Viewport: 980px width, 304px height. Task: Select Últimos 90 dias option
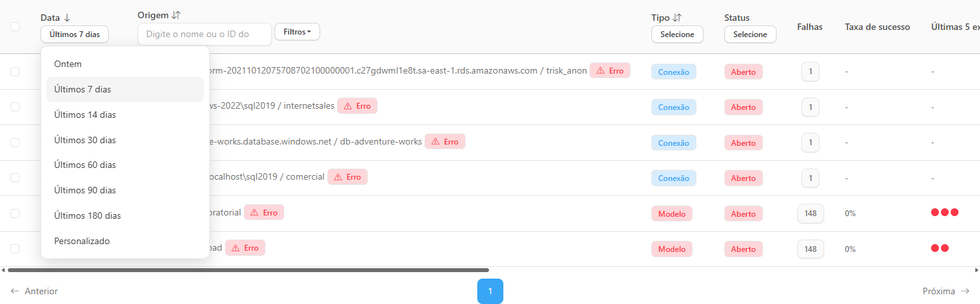point(125,190)
